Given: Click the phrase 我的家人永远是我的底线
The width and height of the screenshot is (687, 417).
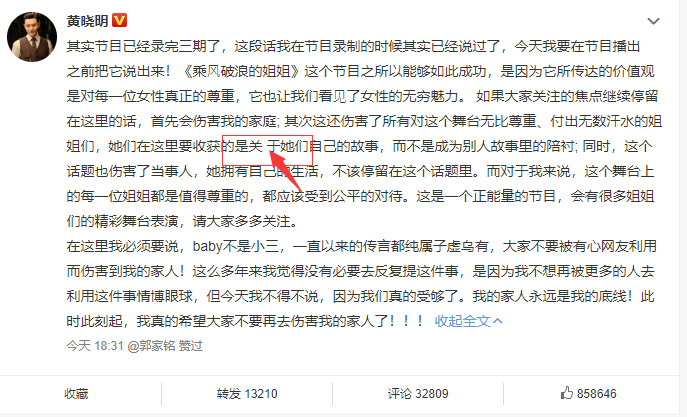Looking at the screenshot, I should [x=549, y=297].
